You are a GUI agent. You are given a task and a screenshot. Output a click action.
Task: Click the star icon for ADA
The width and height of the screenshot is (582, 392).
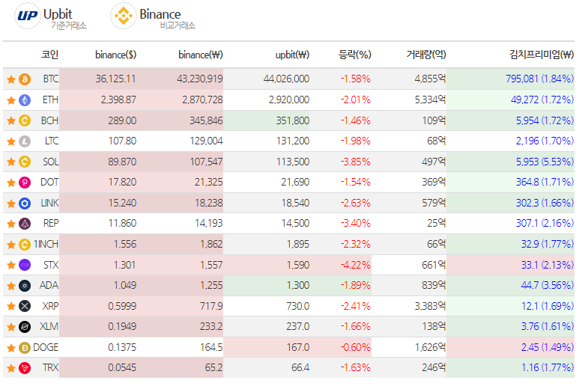(x=11, y=286)
